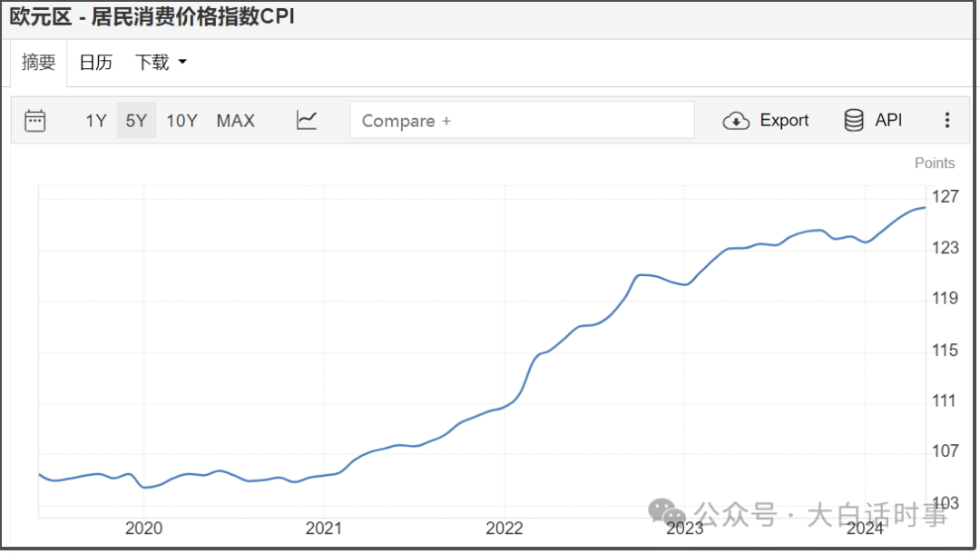Switch to the 摘要 tab
980x554 pixels.
pos(39,63)
